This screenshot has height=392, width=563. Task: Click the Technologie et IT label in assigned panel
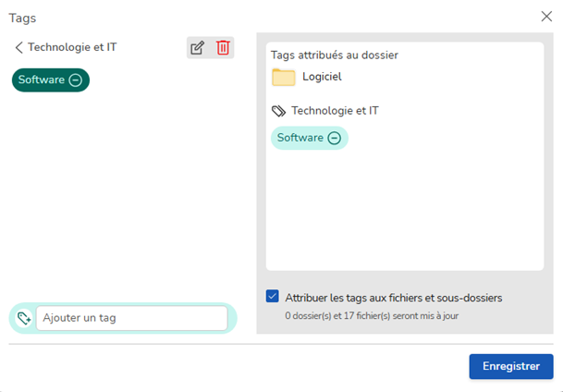point(335,111)
